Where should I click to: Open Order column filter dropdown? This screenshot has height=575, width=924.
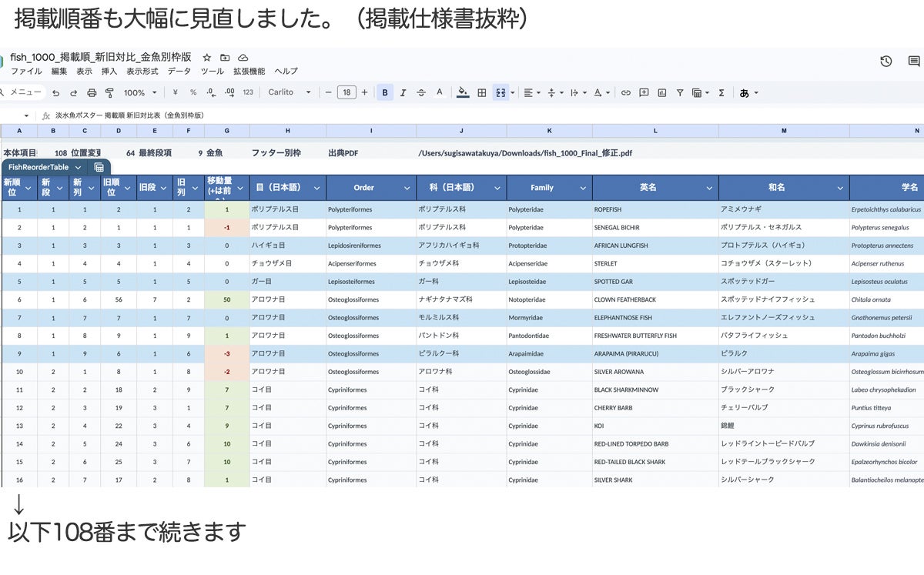point(407,188)
